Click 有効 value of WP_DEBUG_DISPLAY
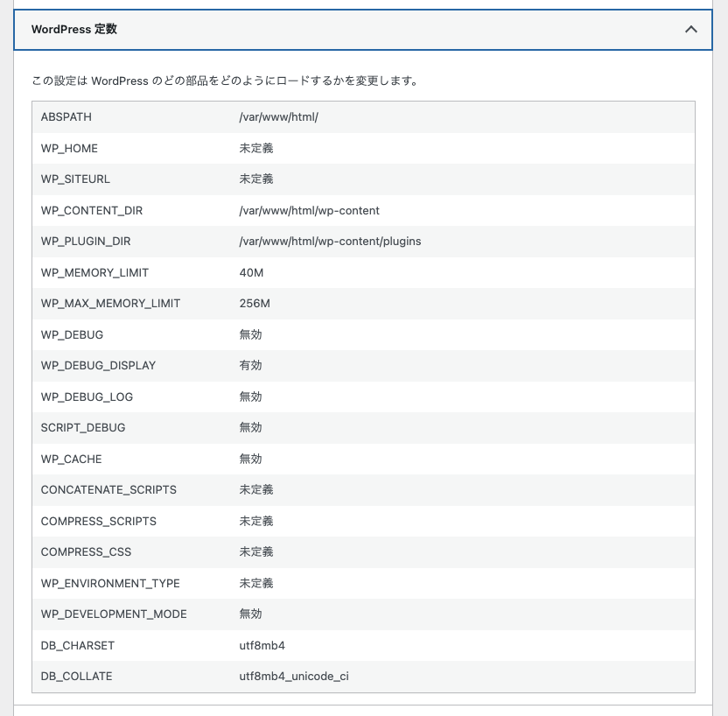 tap(251, 366)
